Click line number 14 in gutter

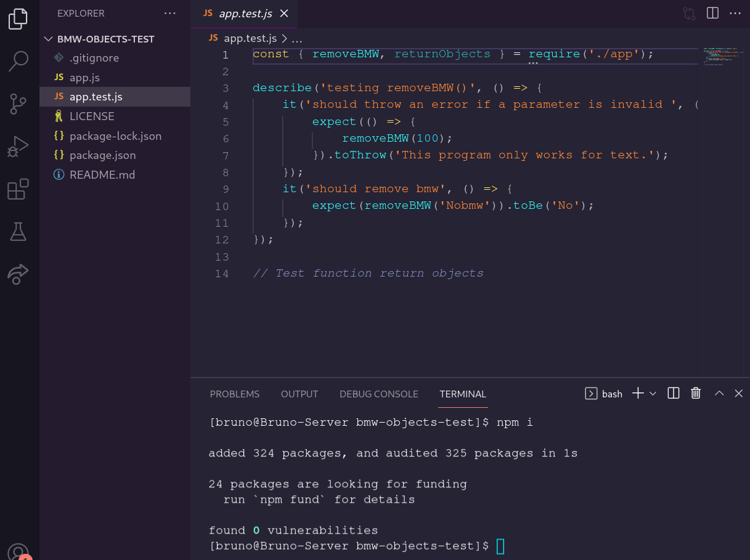click(222, 274)
